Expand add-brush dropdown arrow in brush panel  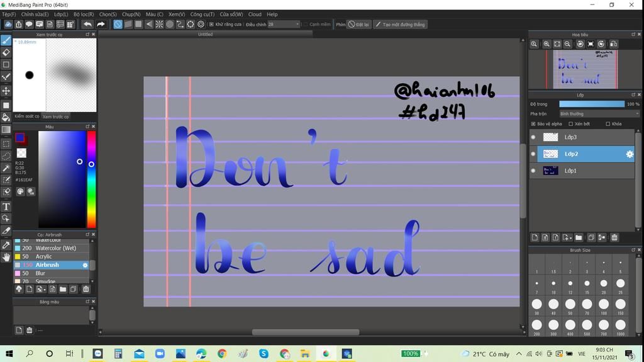click(x=45, y=290)
